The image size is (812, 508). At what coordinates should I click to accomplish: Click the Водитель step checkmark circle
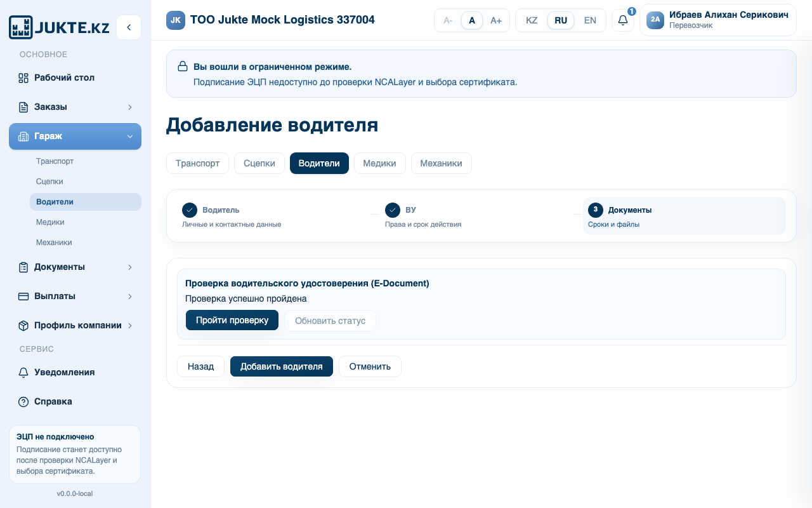[190, 210]
